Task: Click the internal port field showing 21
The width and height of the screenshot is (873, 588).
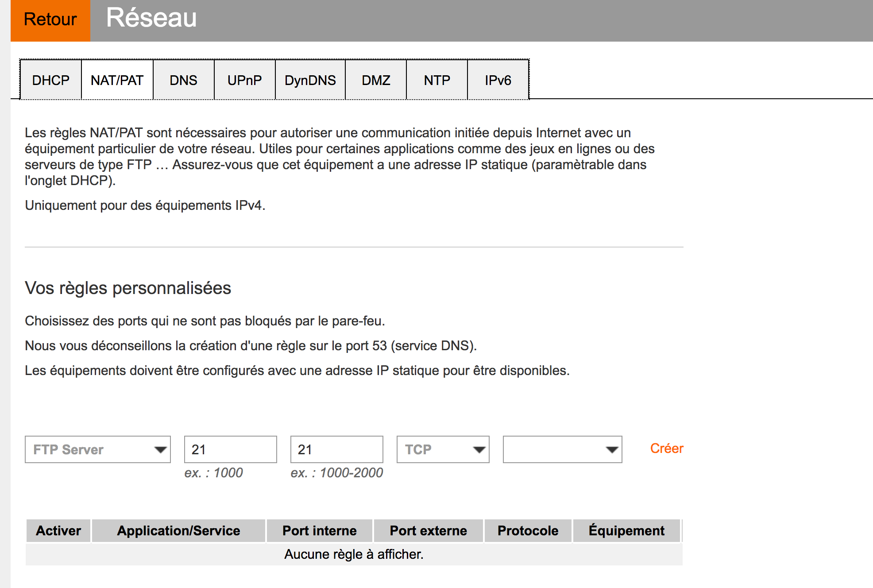Action: tap(230, 449)
